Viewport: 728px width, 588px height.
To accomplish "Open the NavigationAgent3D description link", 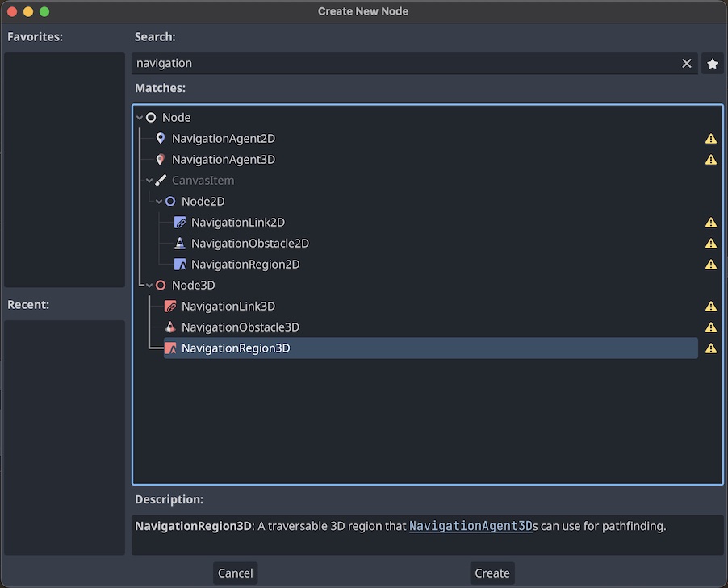I will click(471, 525).
